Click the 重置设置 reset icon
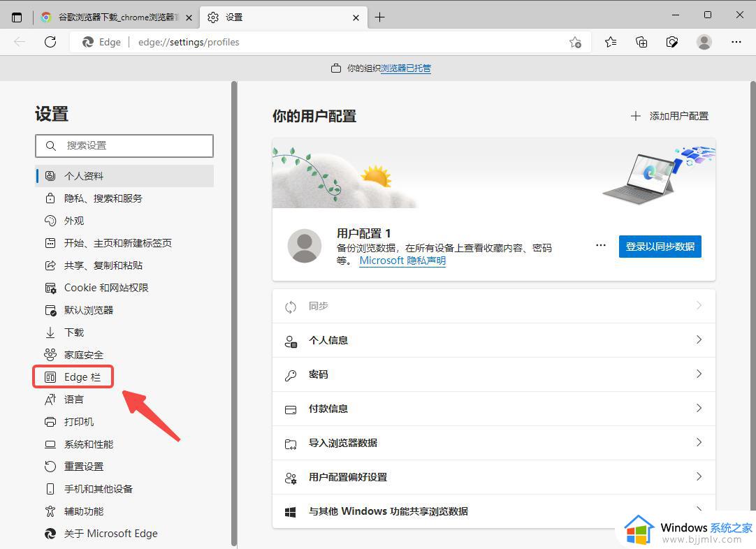 (x=50, y=467)
